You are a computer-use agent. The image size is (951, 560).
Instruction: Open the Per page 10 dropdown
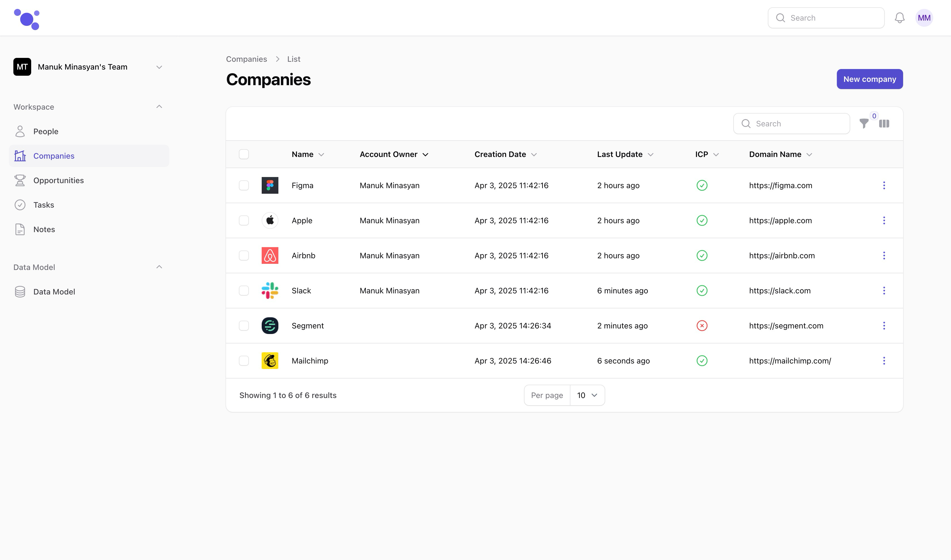coord(587,395)
